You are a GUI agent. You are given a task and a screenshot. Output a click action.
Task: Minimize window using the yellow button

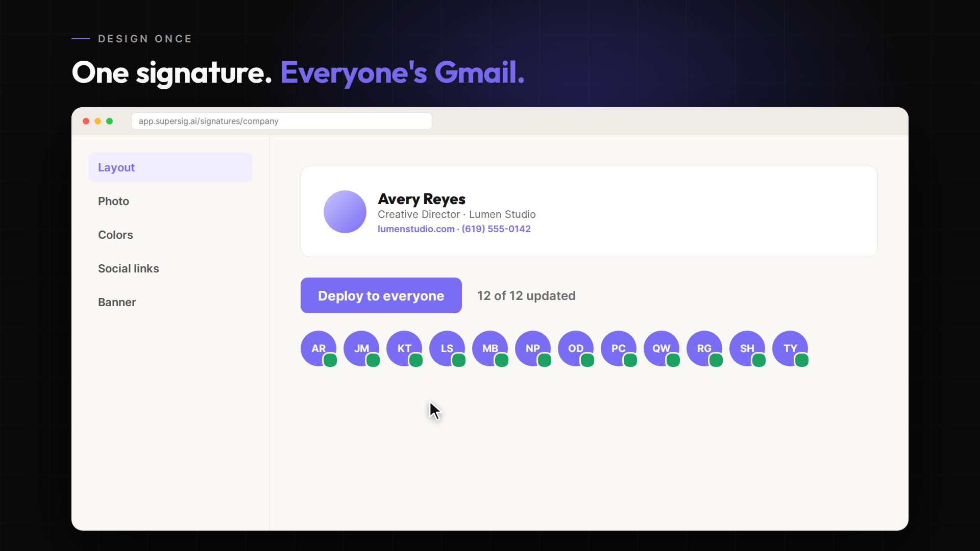(97, 121)
